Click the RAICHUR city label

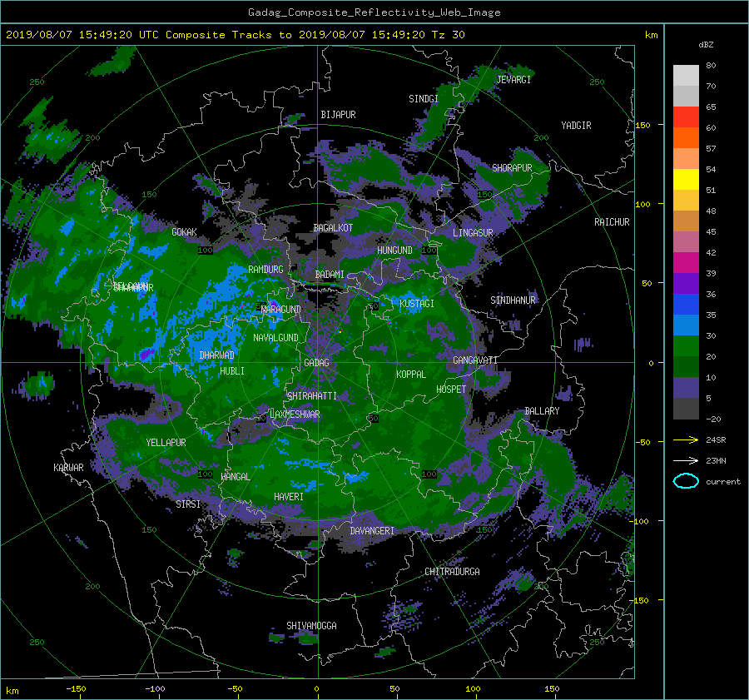point(612,222)
